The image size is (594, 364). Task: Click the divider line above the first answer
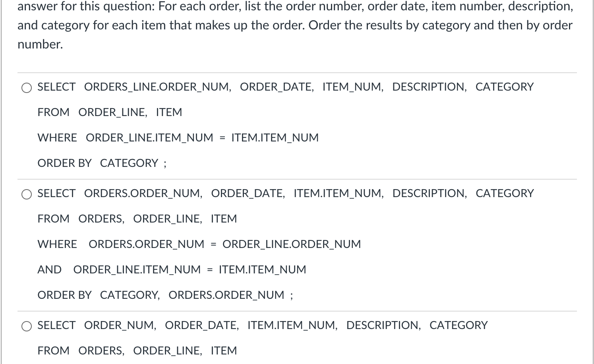click(x=297, y=72)
